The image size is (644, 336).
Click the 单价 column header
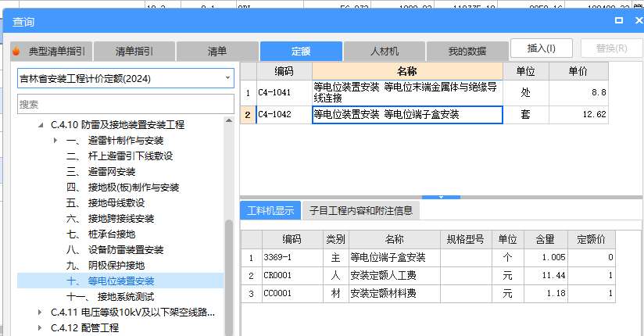point(578,71)
